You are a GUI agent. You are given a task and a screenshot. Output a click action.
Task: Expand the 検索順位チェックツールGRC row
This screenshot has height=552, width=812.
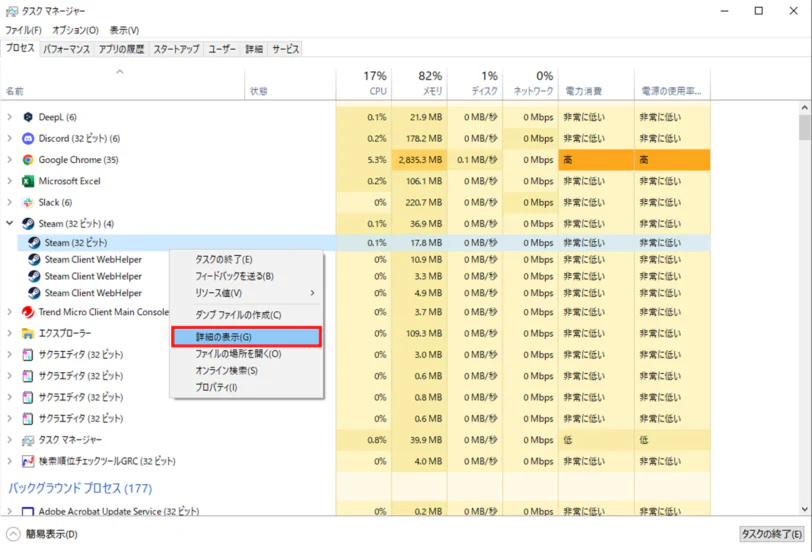pos(9,461)
